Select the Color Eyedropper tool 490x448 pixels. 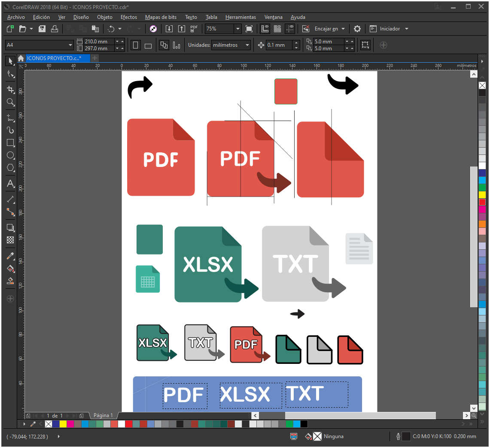(10, 256)
